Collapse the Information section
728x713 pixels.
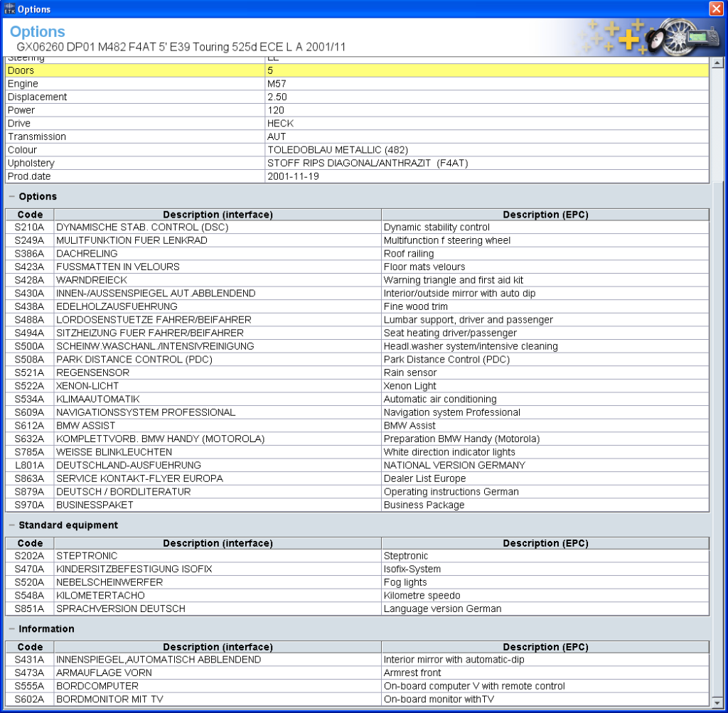(x=12, y=629)
